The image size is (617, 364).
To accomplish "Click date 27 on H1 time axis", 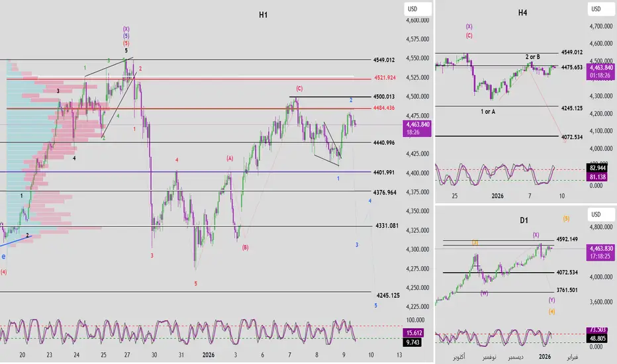I will point(127,355).
